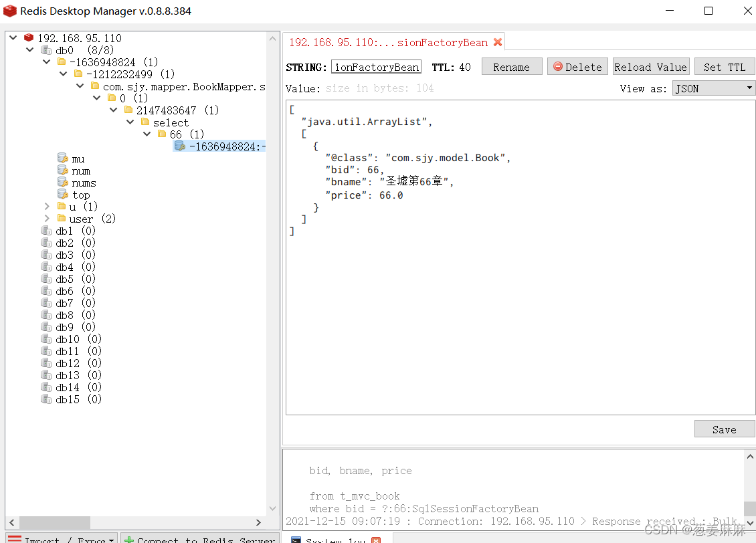Click the TTL: 40 label
756x543 pixels.
(452, 67)
